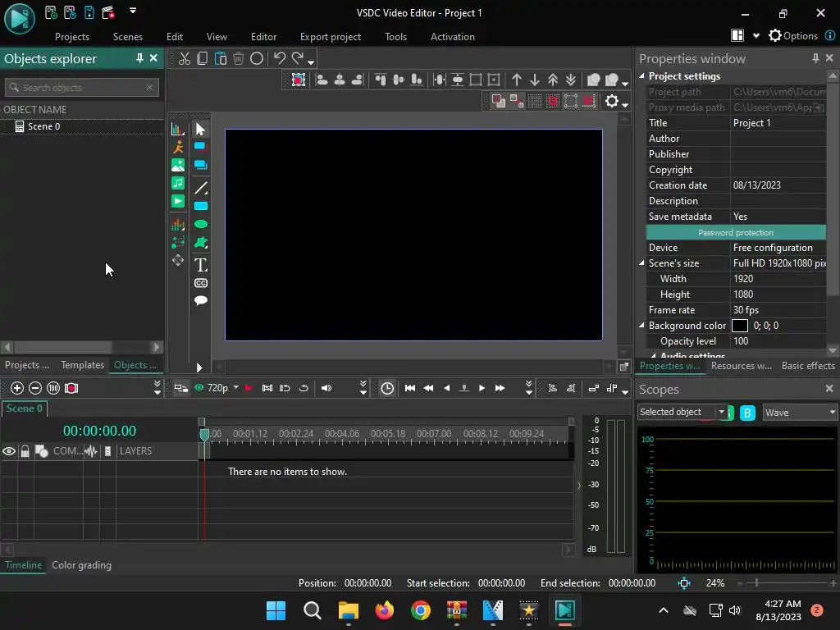Image resolution: width=840 pixels, height=630 pixels.
Task: Collapse the Scene's size property group
Action: 641,263
